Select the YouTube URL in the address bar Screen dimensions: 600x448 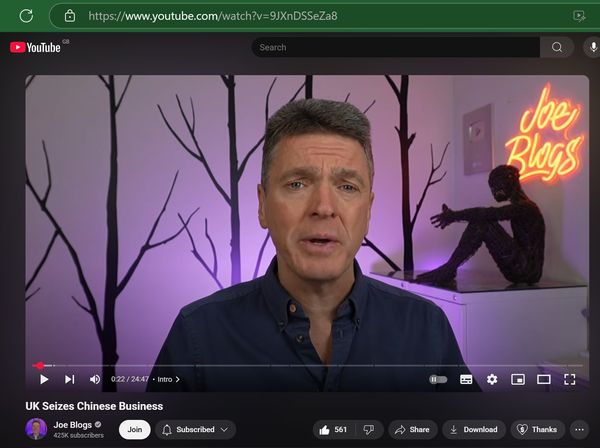[x=213, y=16]
